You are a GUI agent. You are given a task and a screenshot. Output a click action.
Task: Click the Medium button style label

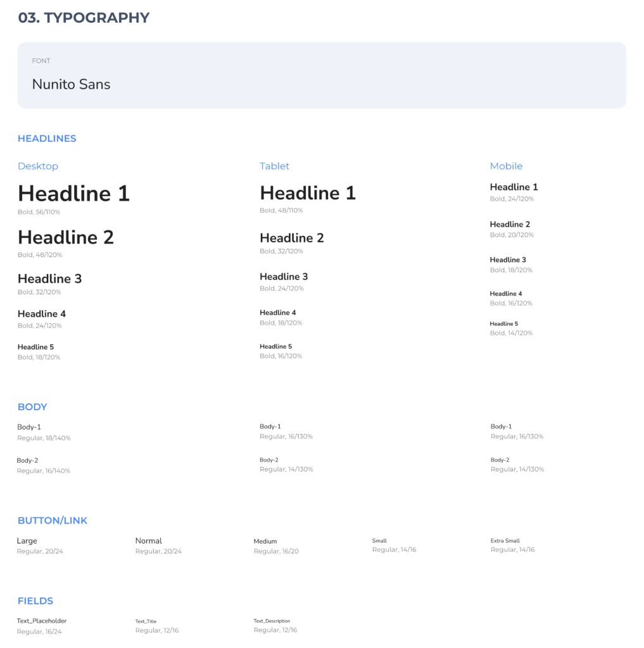click(x=265, y=541)
